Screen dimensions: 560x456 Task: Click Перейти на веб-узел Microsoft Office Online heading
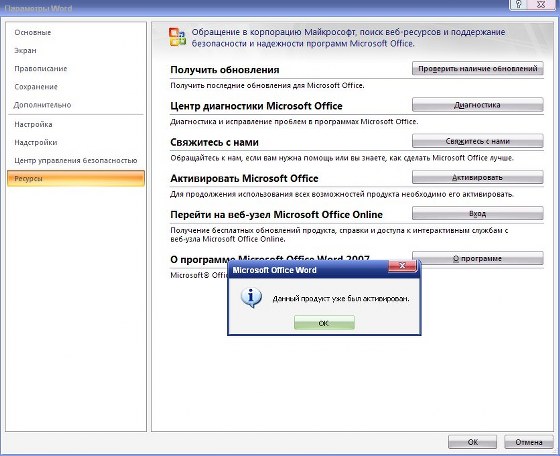276,215
